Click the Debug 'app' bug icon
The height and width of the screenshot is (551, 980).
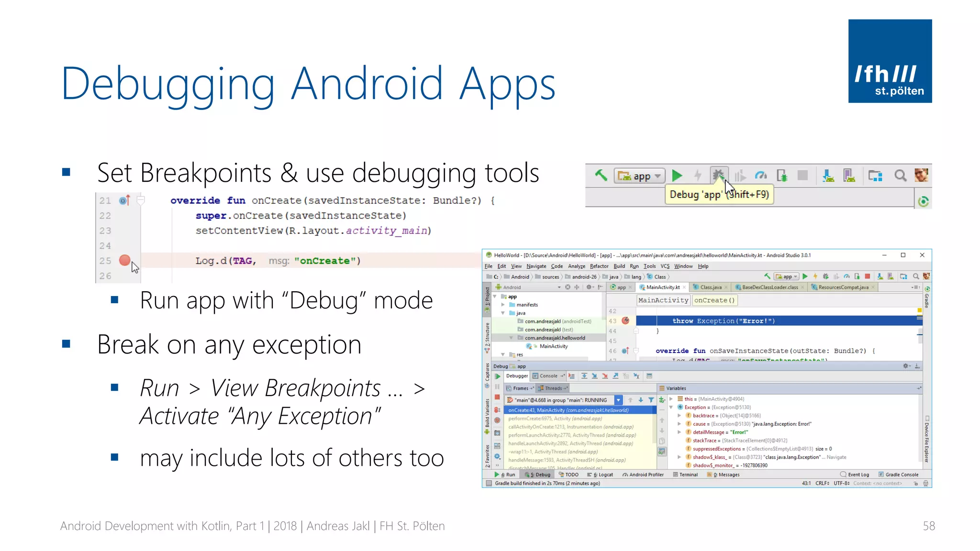[x=718, y=176]
